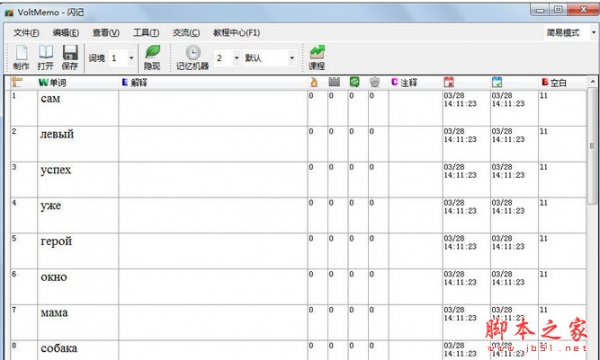
Task: Click the explanation cell for "левый"
Action: [213, 144]
